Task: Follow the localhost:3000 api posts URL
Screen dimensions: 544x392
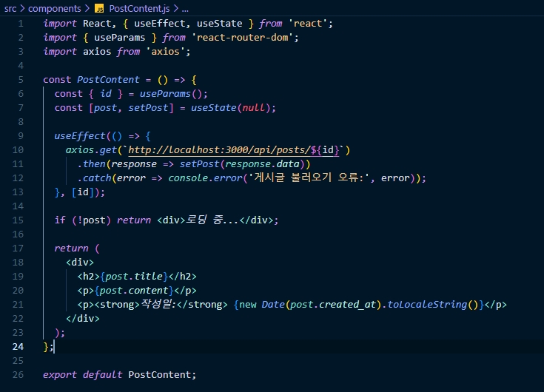Action: [x=233, y=150]
